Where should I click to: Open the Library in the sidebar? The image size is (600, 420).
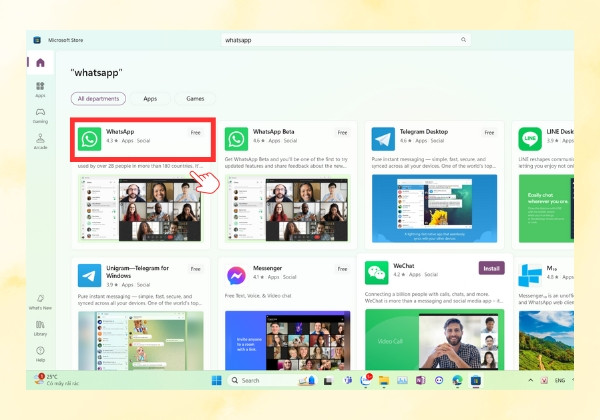pyautogui.click(x=40, y=328)
